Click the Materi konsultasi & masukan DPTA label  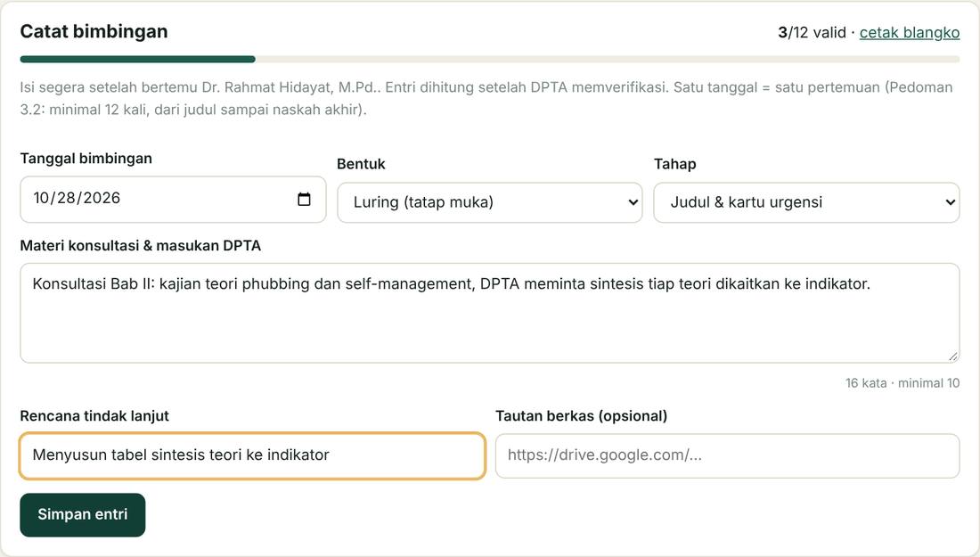coord(141,246)
